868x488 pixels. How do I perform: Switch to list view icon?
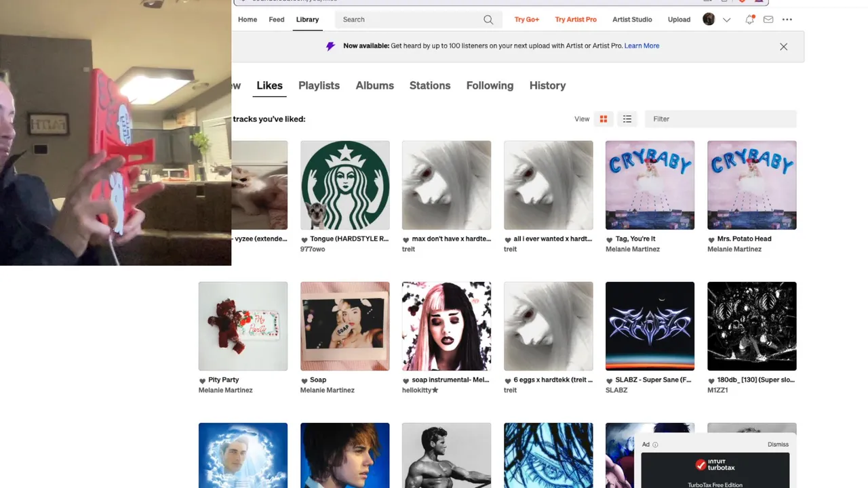(x=627, y=119)
